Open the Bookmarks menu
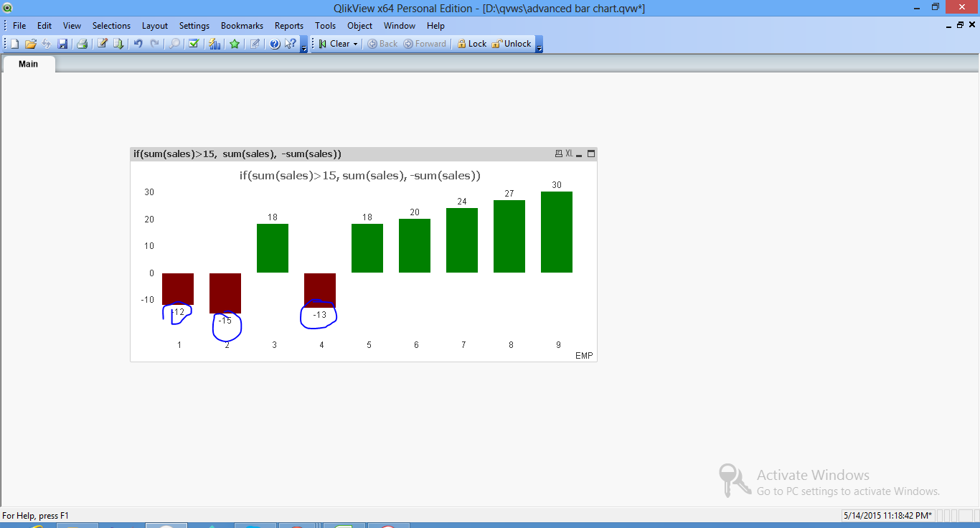 click(242, 25)
